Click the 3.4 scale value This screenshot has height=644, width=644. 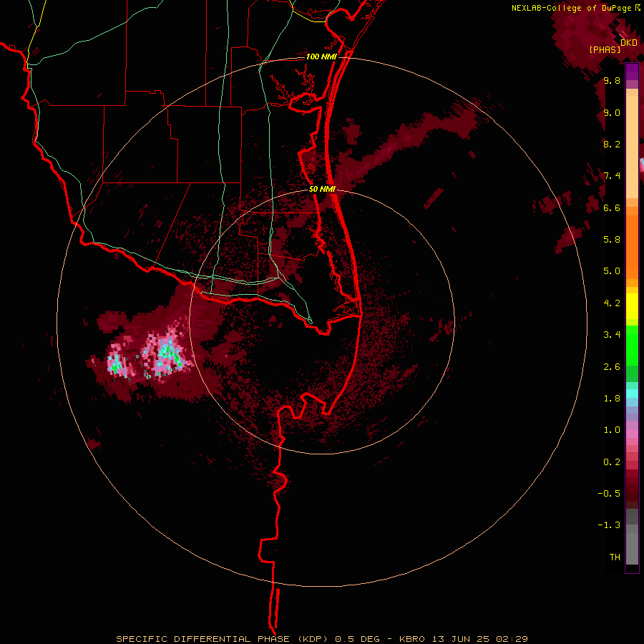point(612,335)
